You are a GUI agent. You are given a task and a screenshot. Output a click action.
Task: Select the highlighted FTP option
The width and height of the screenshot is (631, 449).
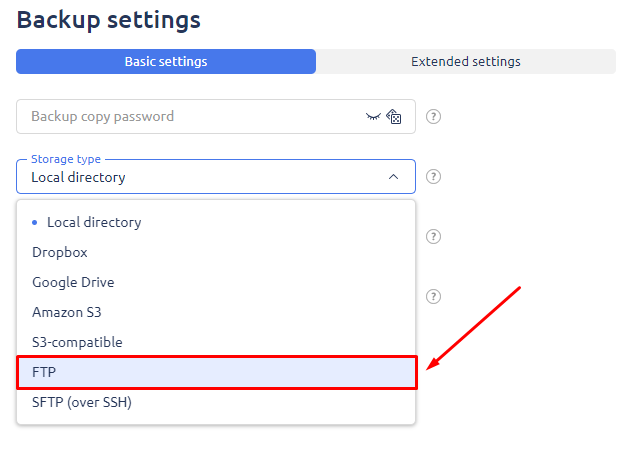pyautogui.click(x=216, y=372)
